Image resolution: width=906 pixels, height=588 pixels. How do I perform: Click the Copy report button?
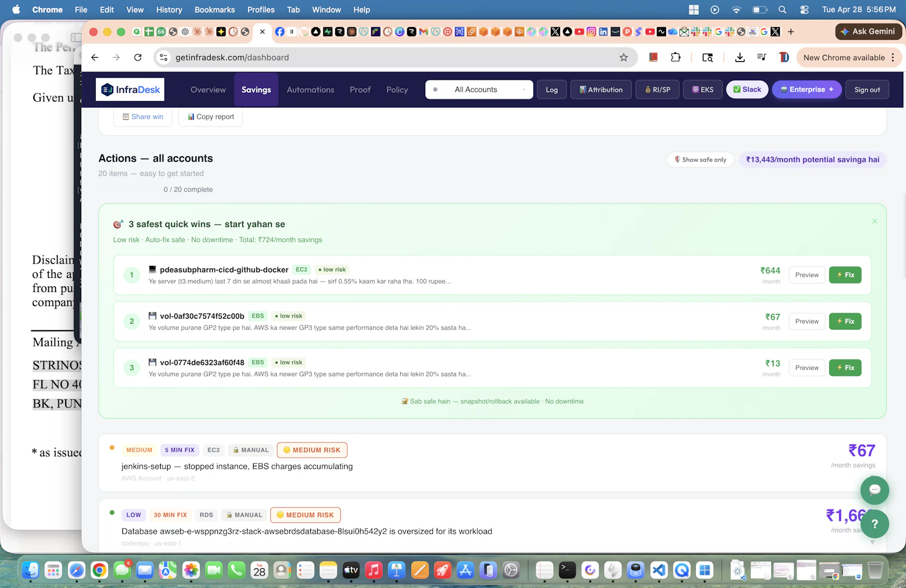211,117
